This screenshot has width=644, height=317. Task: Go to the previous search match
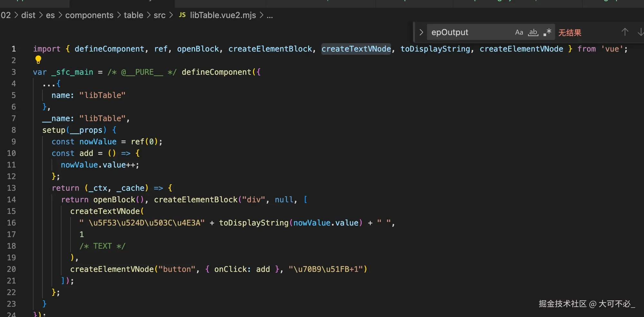pyautogui.click(x=625, y=32)
